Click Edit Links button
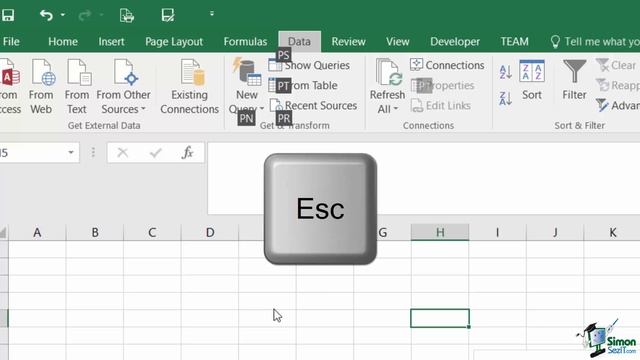This screenshot has width=640, height=360. (440, 105)
